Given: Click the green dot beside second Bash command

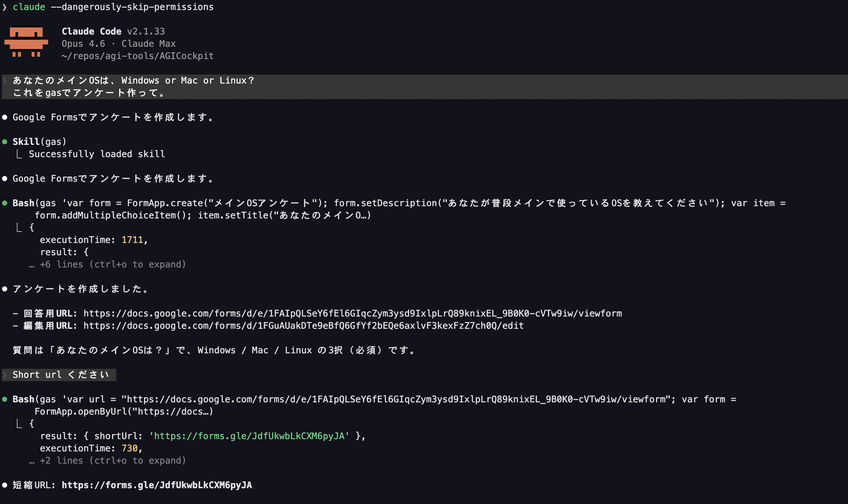Looking at the screenshot, I should (5, 399).
